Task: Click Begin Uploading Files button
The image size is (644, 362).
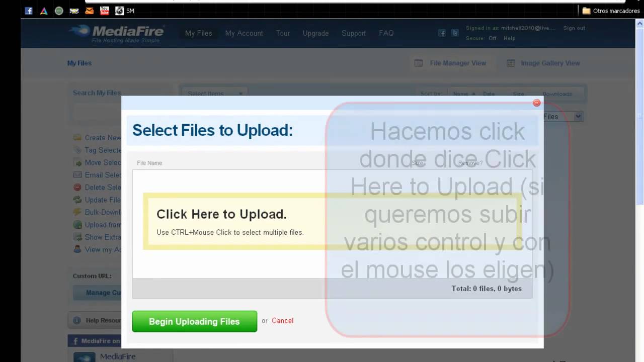Action: point(195,321)
